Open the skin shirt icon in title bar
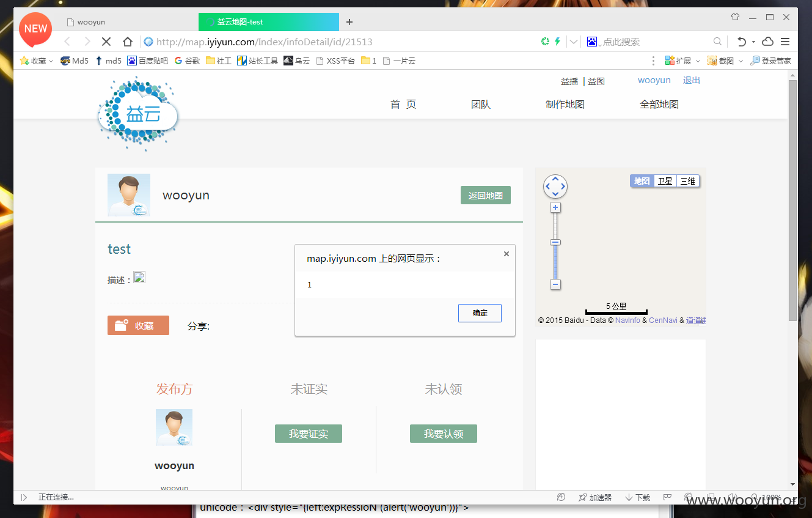 pyautogui.click(x=736, y=17)
